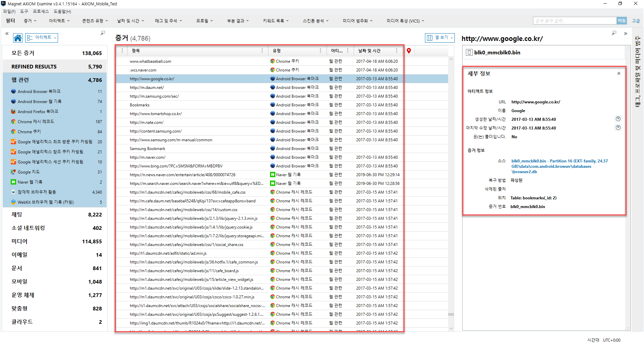This screenshot has width=644, height=349.
Task: Open the 미디어 범주화 filter dropdown
Action: 358,21
